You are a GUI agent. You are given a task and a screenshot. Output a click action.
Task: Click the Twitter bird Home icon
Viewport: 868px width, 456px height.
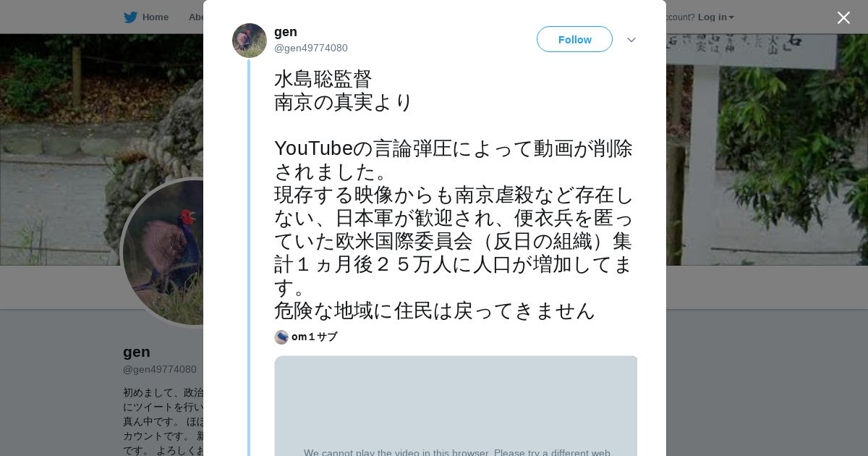click(x=130, y=17)
